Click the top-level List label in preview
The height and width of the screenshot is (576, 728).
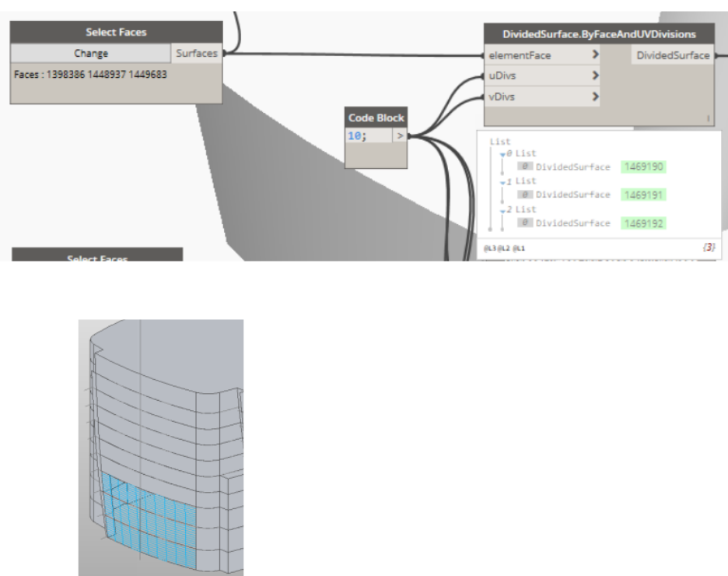tap(500, 142)
